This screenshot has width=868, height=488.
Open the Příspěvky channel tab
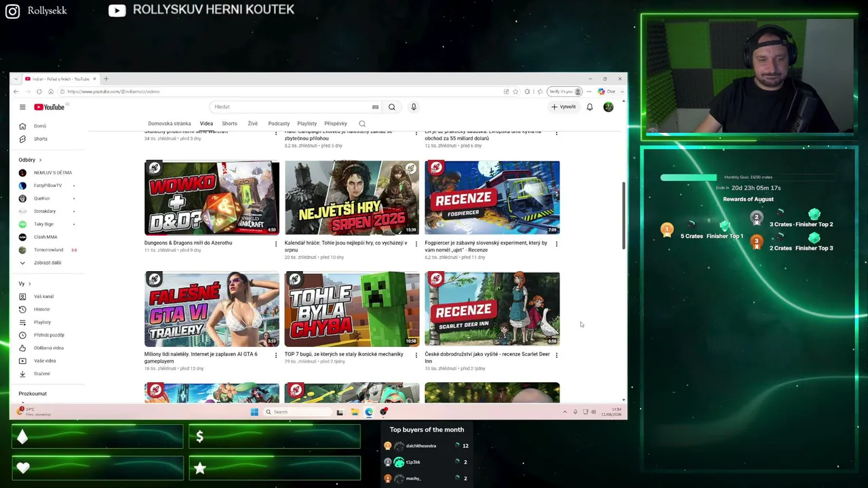coord(336,124)
